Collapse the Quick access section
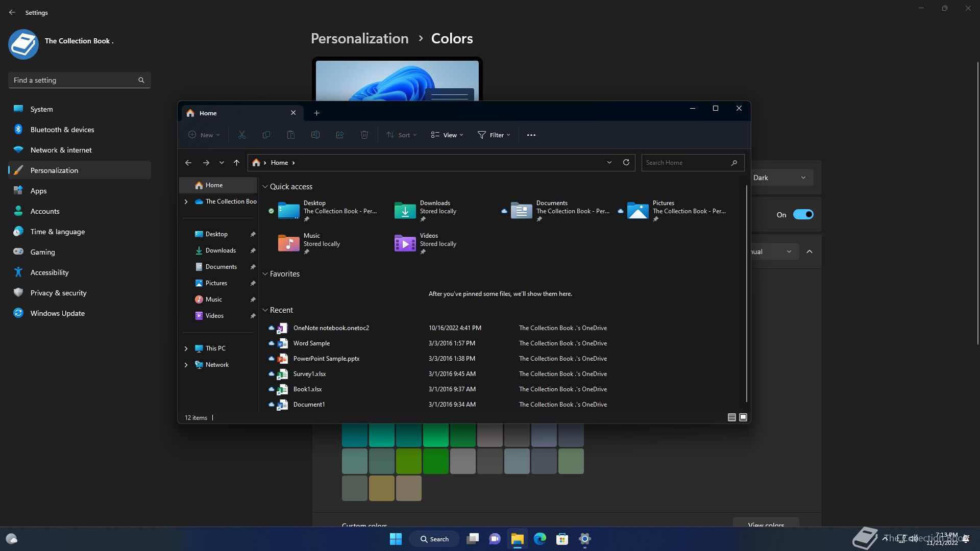This screenshot has width=980, height=551. (265, 187)
